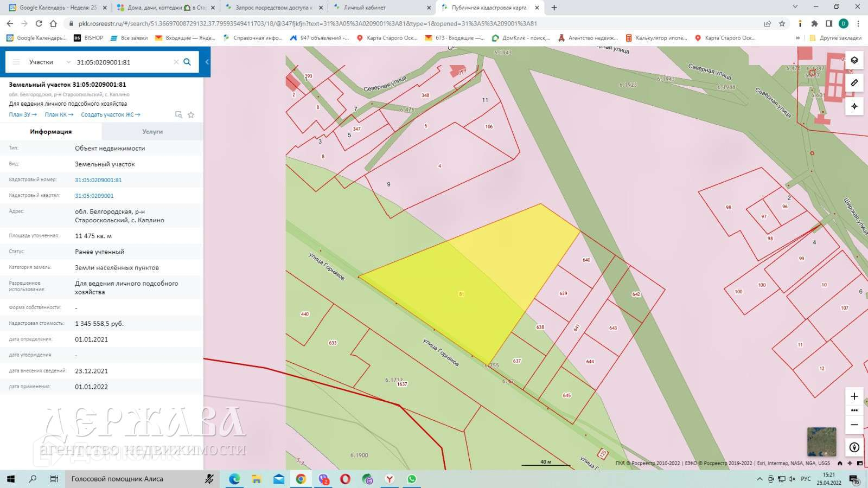
Task: Add the parcel to favorites star
Action: (x=191, y=115)
